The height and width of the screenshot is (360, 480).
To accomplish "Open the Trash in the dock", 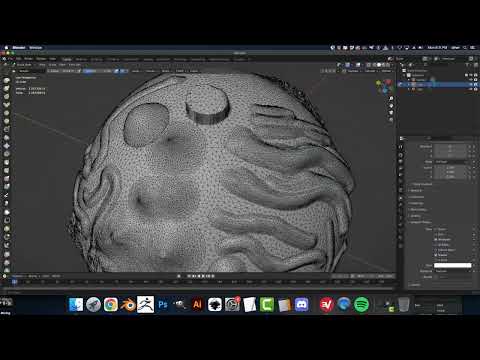I will [403, 305].
